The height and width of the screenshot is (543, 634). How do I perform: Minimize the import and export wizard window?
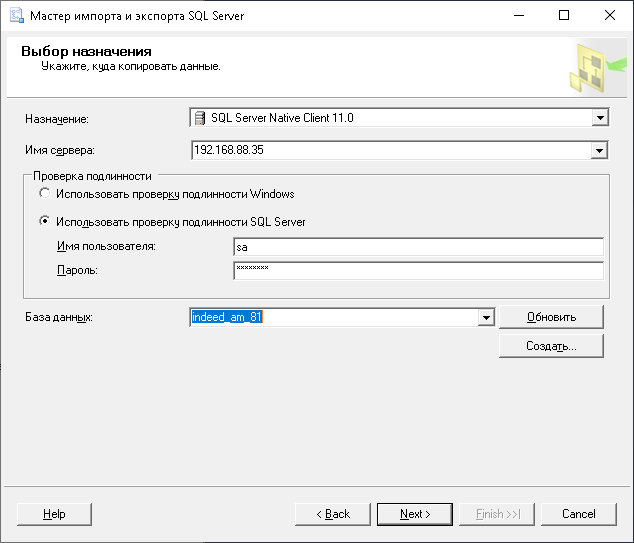tap(518, 16)
